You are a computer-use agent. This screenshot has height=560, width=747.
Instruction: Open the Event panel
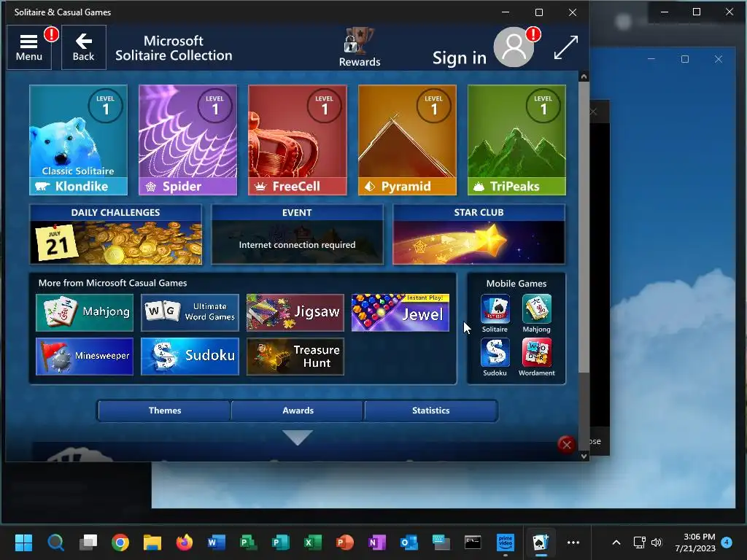[298, 234]
